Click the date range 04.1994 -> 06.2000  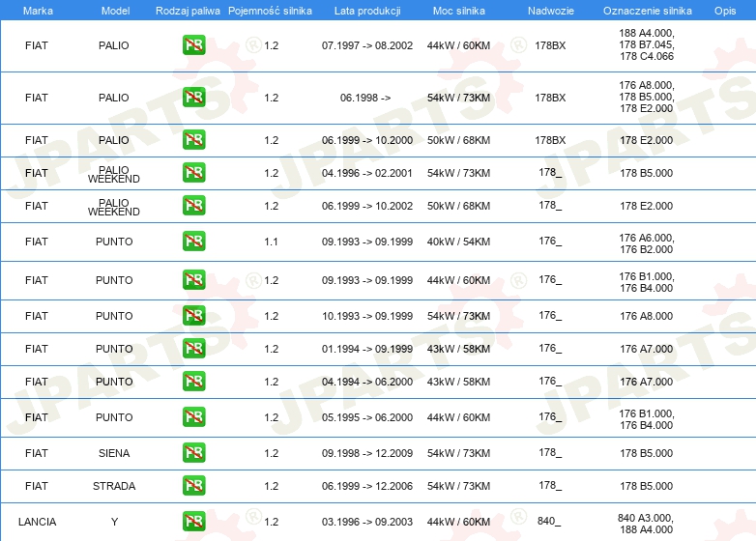click(367, 382)
